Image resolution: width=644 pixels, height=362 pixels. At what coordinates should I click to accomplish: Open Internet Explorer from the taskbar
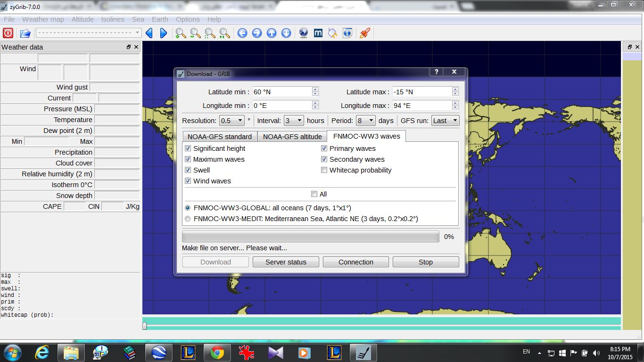coord(41,352)
